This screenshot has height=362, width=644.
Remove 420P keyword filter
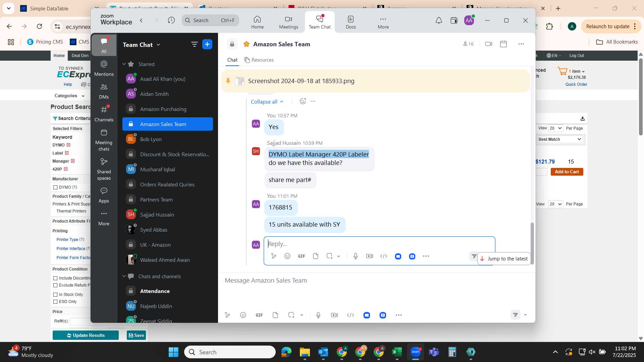click(x=66, y=169)
